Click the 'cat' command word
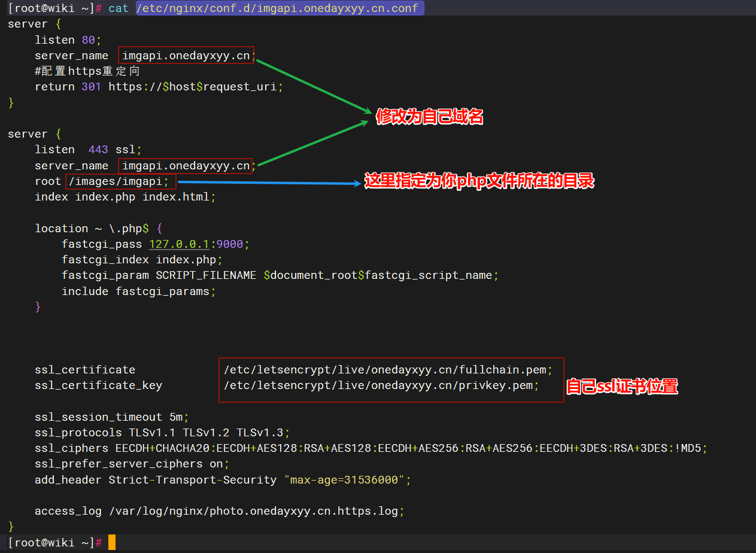The height and width of the screenshot is (553, 756). [119, 8]
